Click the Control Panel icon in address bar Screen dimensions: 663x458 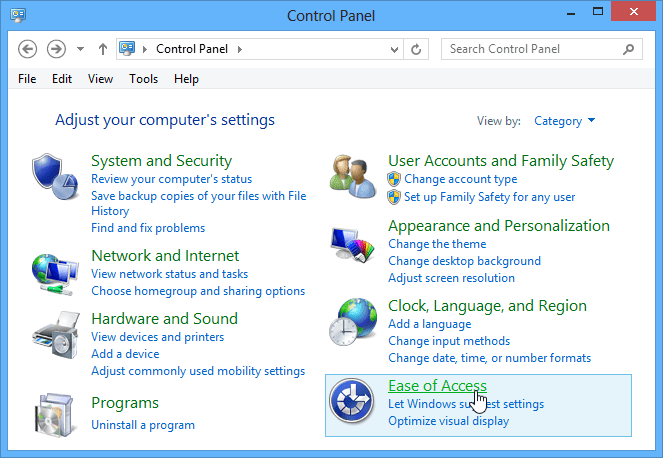pyautogui.click(x=127, y=49)
